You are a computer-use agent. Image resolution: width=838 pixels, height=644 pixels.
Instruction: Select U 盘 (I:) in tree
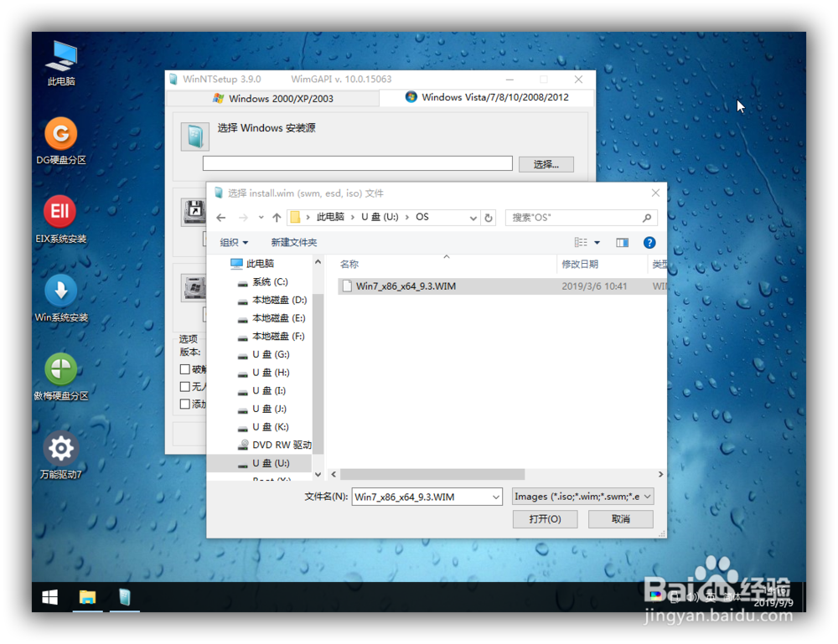coord(261,391)
